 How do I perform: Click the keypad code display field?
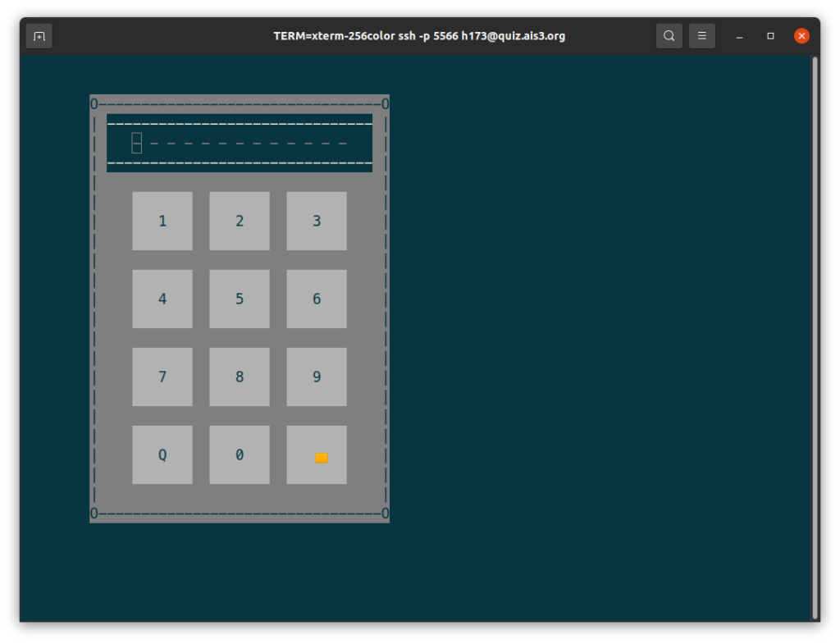click(x=240, y=144)
